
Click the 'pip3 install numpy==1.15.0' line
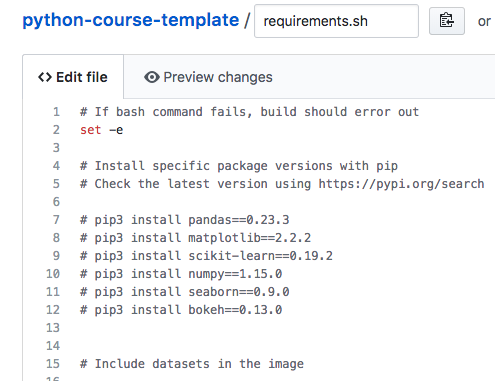click(181, 274)
